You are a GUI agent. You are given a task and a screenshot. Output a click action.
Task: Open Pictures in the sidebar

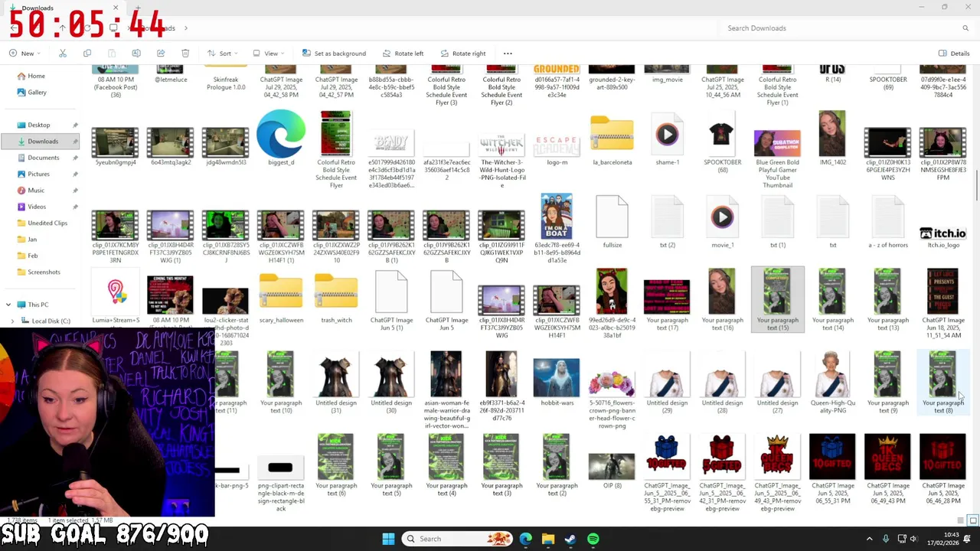[38, 174]
